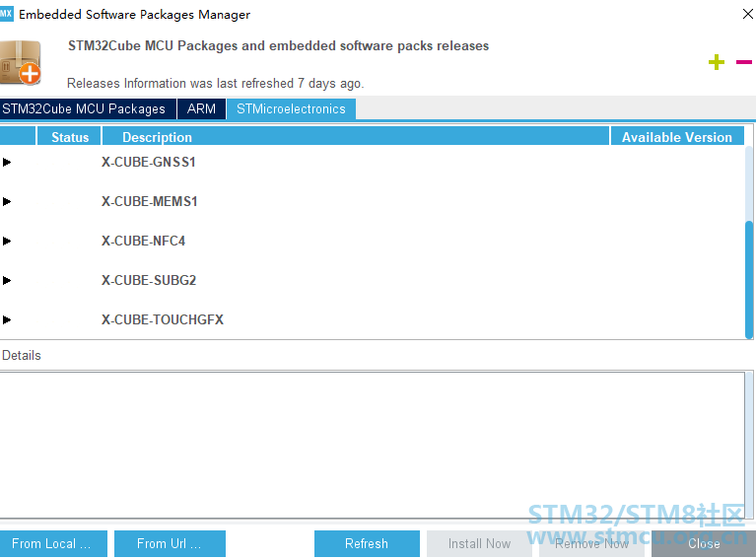The height and width of the screenshot is (559, 756).
Task: Switch to the ARM tab
Action: coord(201,109)
